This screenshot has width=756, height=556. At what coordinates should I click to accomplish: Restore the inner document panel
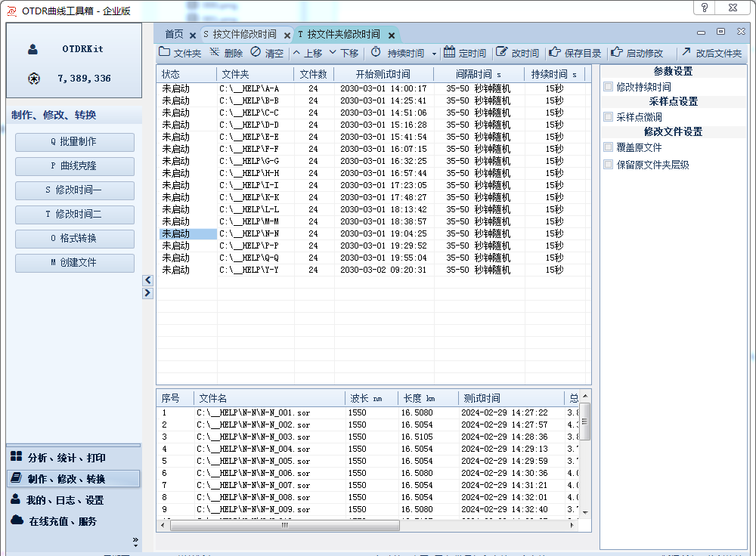tap(720, 31)
